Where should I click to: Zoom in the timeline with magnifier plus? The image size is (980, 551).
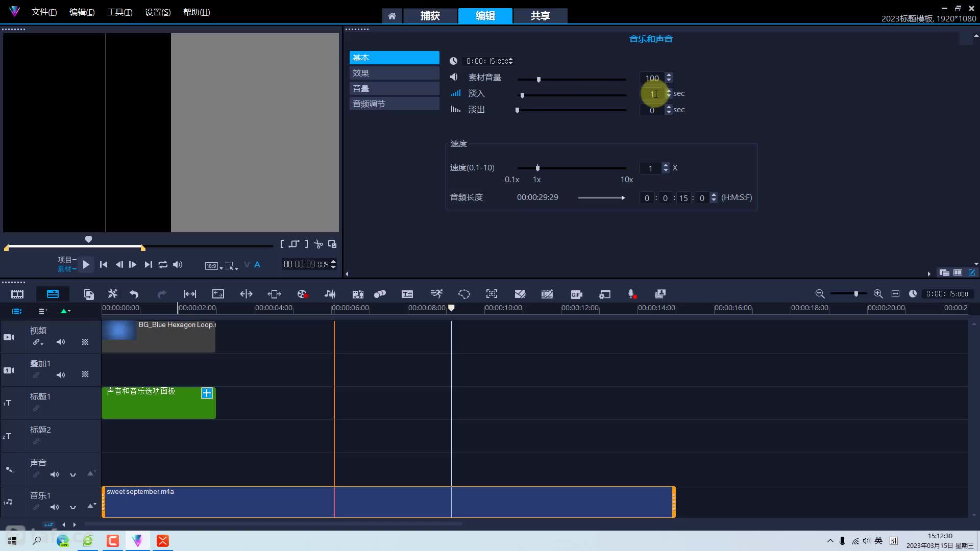(878, 294)
